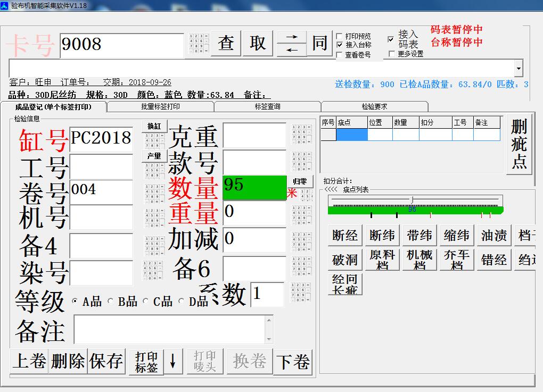Add 油渍 defect

494,236
